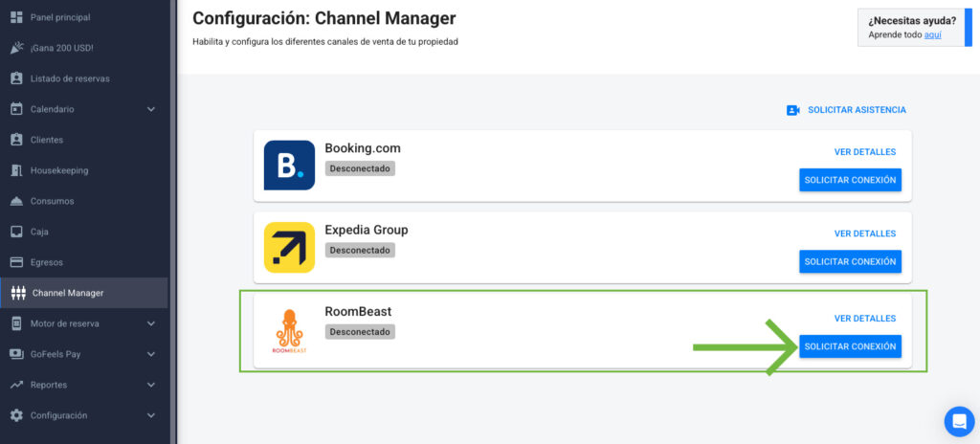Click the Configuración: Channel Manager heading
The width and height of the screenshot is (980, 444).
[x=323, y=18]
